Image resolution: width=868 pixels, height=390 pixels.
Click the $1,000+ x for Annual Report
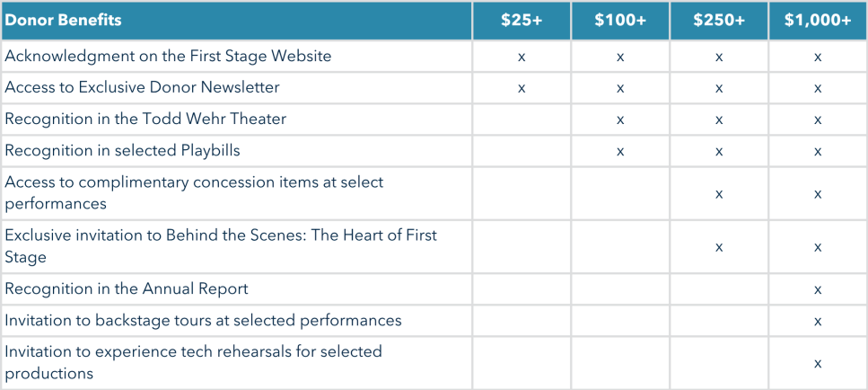818,290
